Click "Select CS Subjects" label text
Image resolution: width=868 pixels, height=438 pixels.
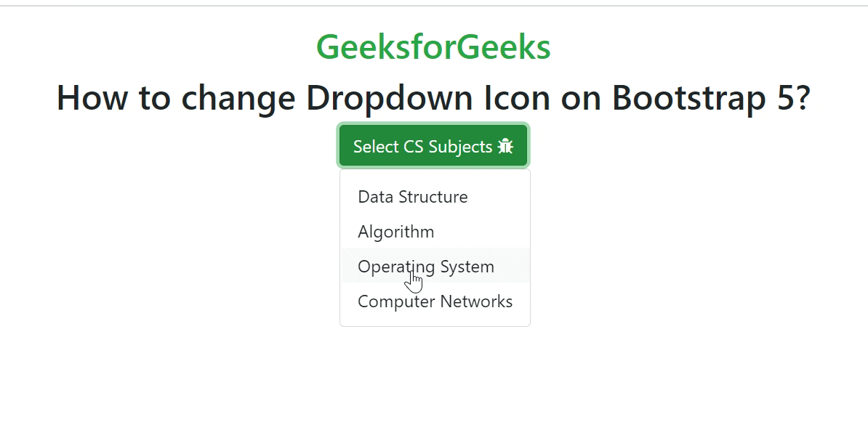[x=422, y=147]
